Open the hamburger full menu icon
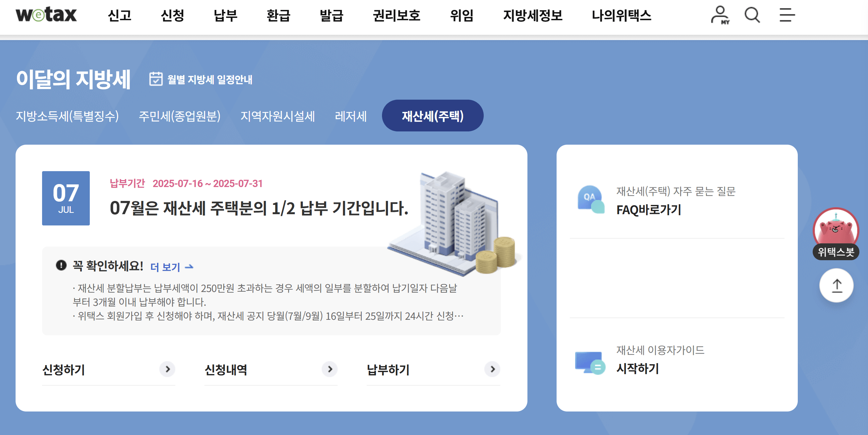Viewport: 868px width, 435px height. click(x=787, y=15)
